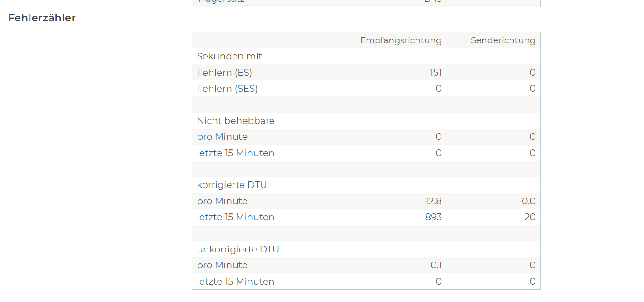
Task: Click 'letzte 15 Minuten' under korrigierte DTU
Action: (236, 217)
